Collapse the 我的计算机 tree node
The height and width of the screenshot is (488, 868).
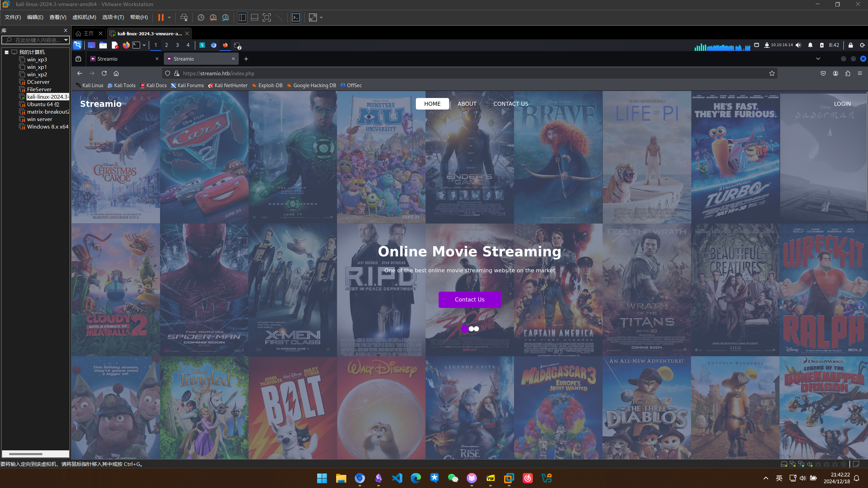click(6, 52)
